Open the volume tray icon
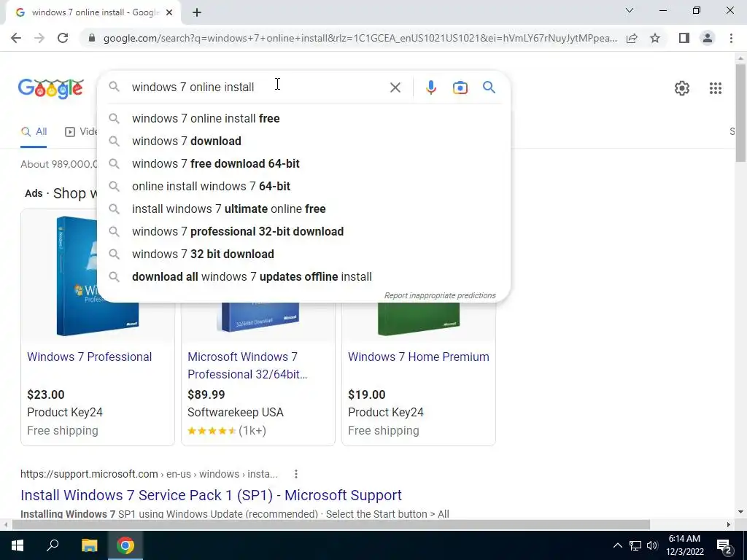 coord(652,545)
